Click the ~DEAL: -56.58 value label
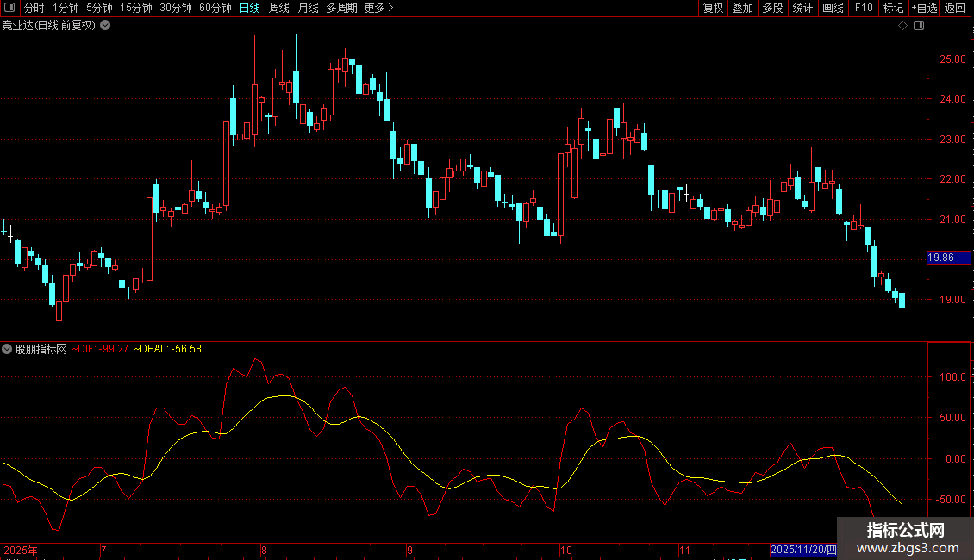Image resolution: width=974 pixels, height=560 pixels. pos(168,349)
